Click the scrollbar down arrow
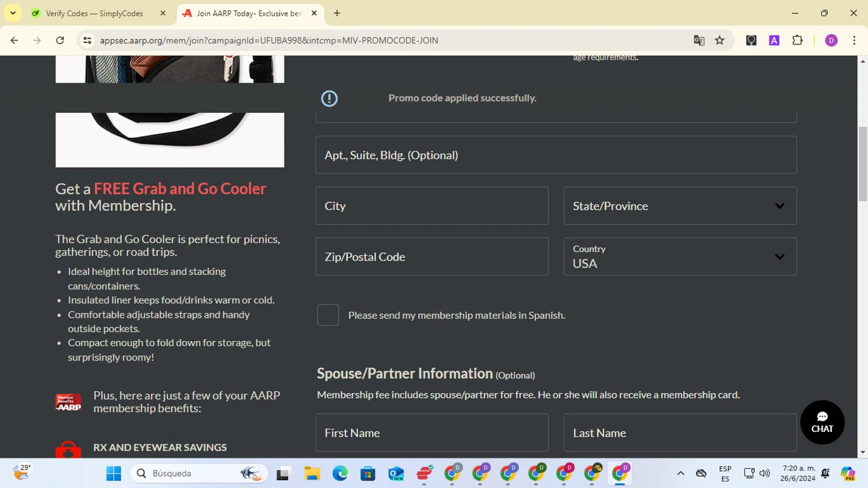The image size is (868, 488). pos(863,453)
